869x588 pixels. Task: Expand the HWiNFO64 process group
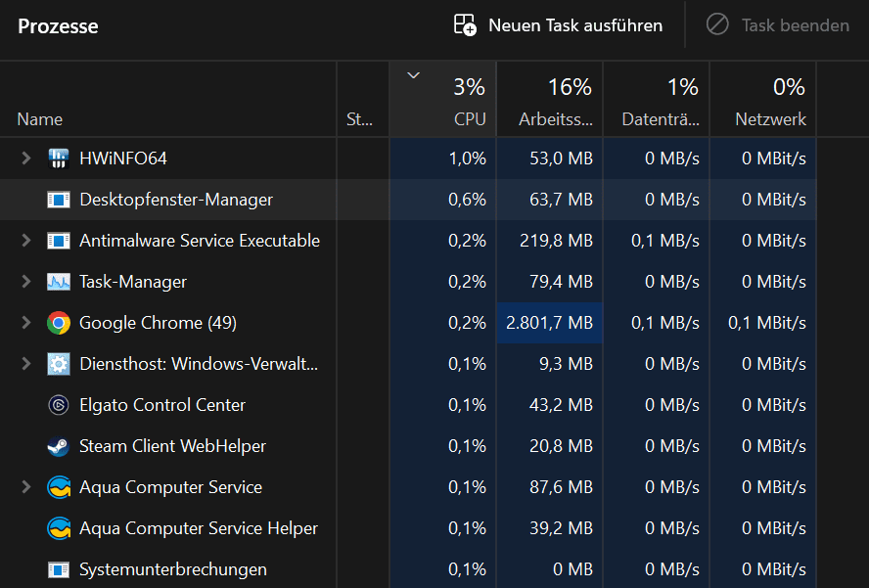26,158
